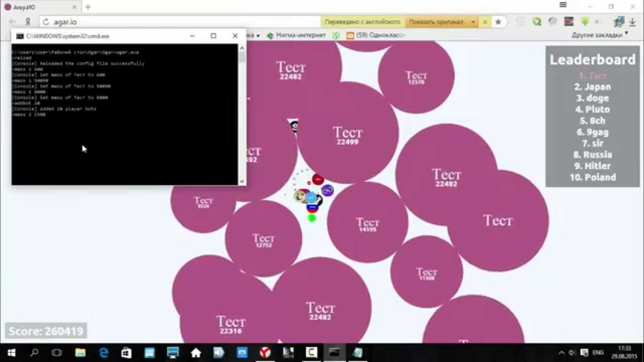Click the Тест cell with mass 22499

[x=348, y=133]
